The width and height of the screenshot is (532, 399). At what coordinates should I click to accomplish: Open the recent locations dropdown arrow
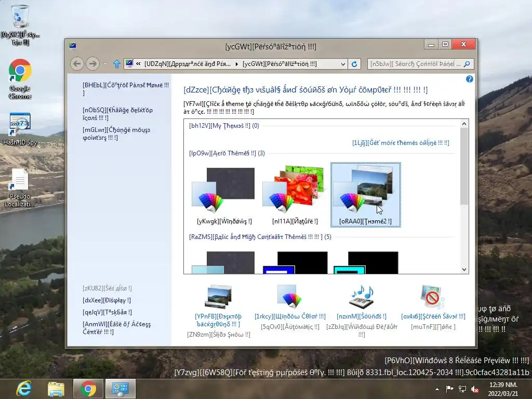coord(105,64)
